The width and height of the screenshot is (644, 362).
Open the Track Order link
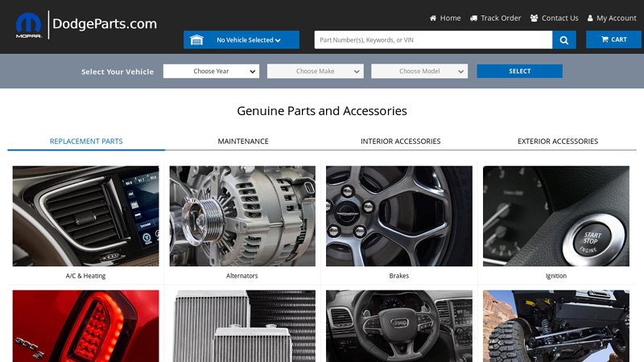(501, 18)
